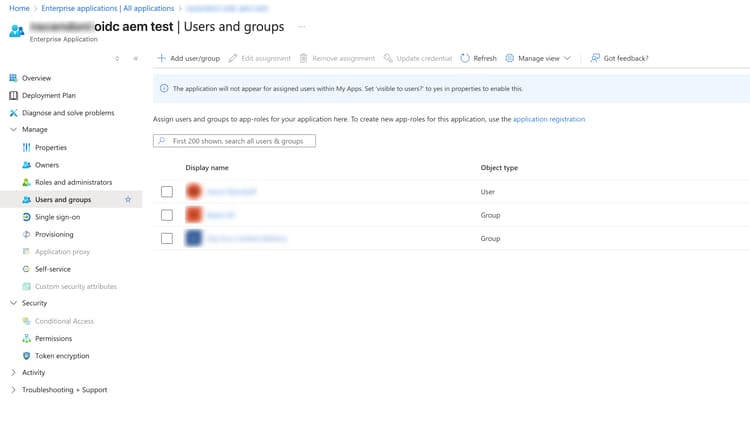Click the Add user/group plus icon
Image resolution: width=750 pixels, height=421 pixels.
point(161,58)
